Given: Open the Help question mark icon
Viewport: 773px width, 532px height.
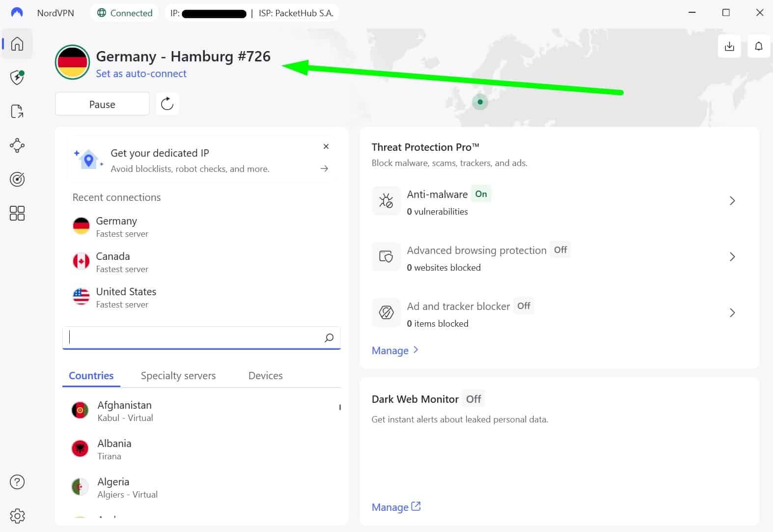Looking at the screenshot, I should point(17,482).
